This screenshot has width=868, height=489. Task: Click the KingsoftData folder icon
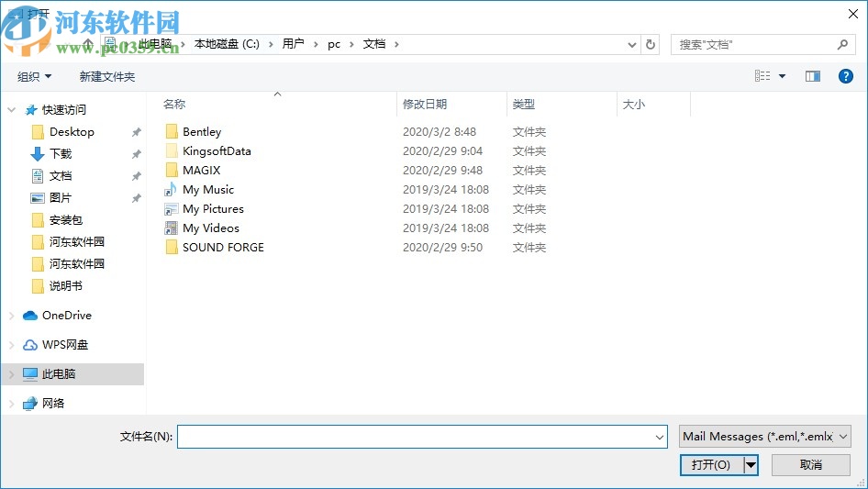pyautogui.click(x=172, y=150)
